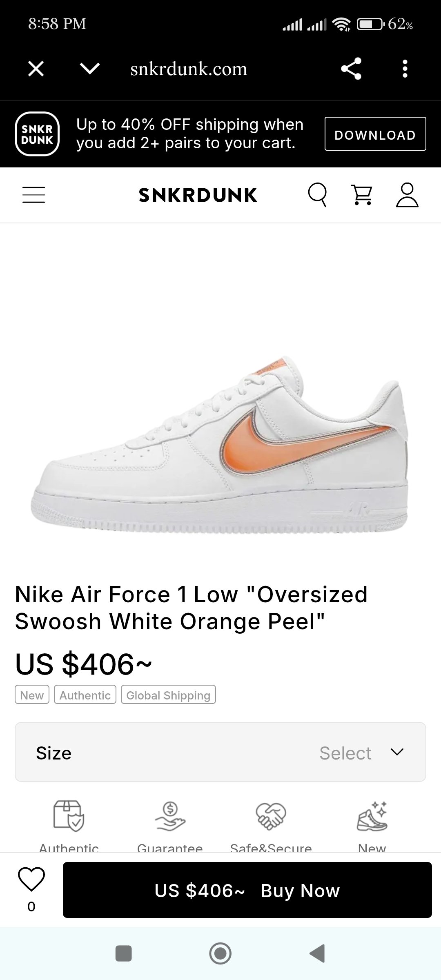Tap the New sparkling sneaker icon

[372, 816]
